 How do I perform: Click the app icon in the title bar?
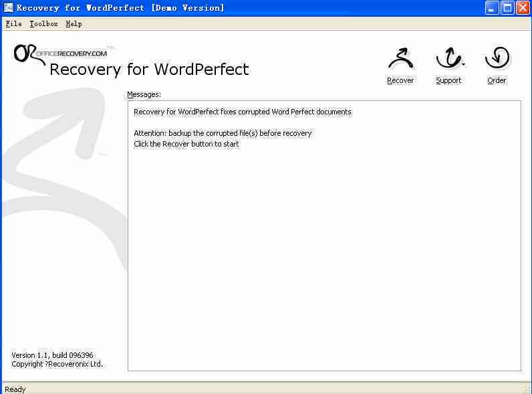(x=8, y=7)
